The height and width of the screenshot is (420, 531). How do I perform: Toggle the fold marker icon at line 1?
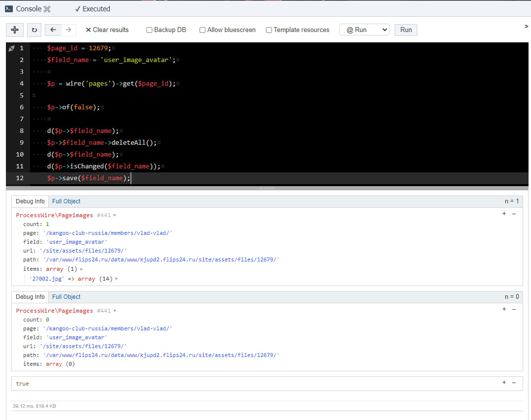11,48
